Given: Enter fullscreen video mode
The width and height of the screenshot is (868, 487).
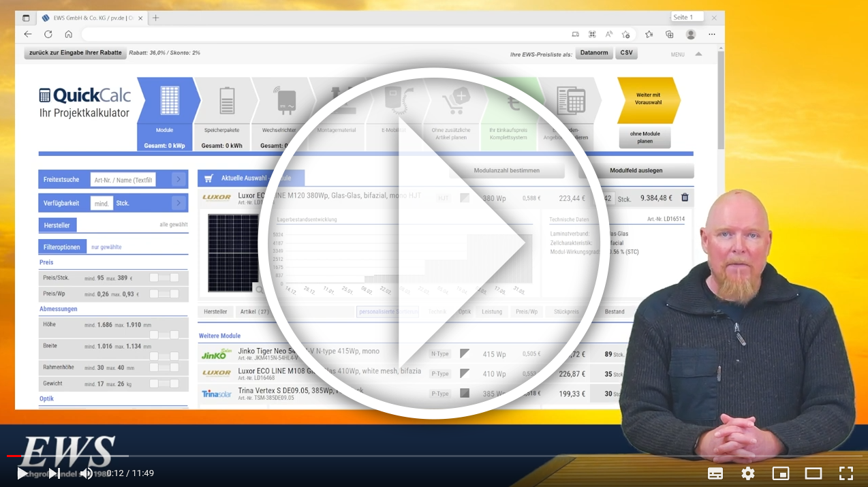Looking at the screenshot, I should 846,473.
